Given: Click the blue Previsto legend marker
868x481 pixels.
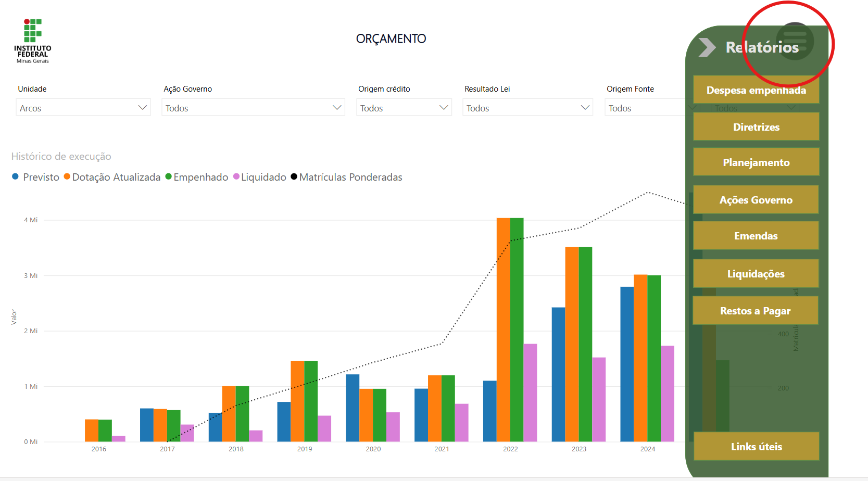Looking at the screenshot, I should 16,177.
